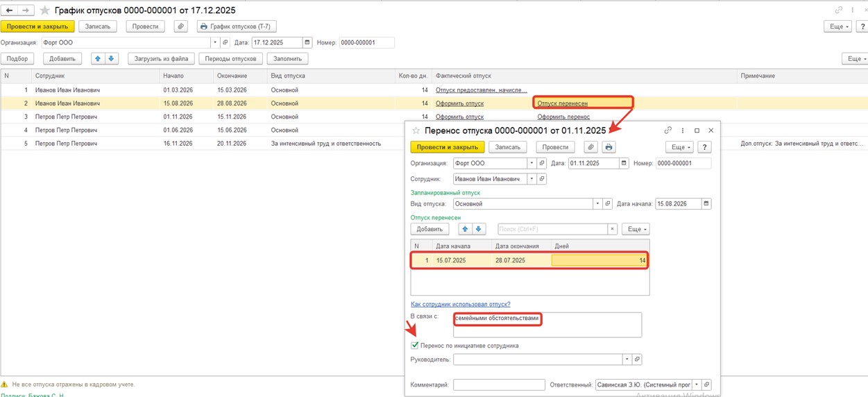Click the printer icon in transfer dialog
This screenshot has width=868, height=397.
point(609,147)
